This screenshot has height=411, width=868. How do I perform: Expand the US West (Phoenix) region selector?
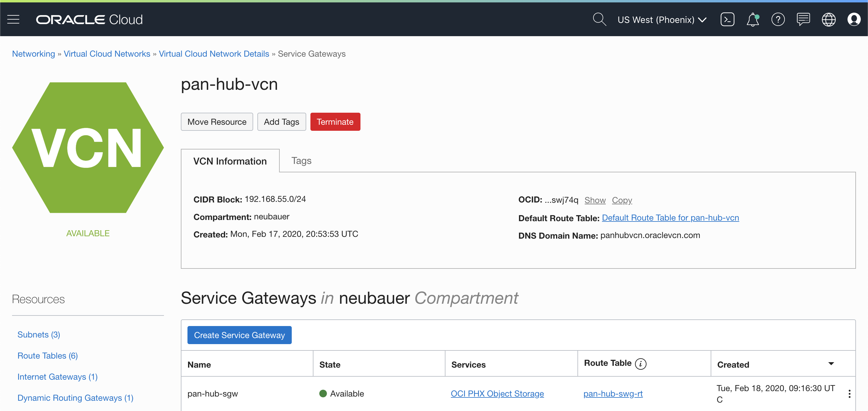(662, 20)
